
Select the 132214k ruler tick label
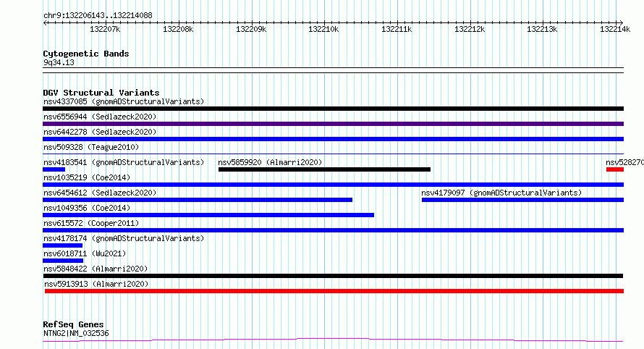point(615,29)
